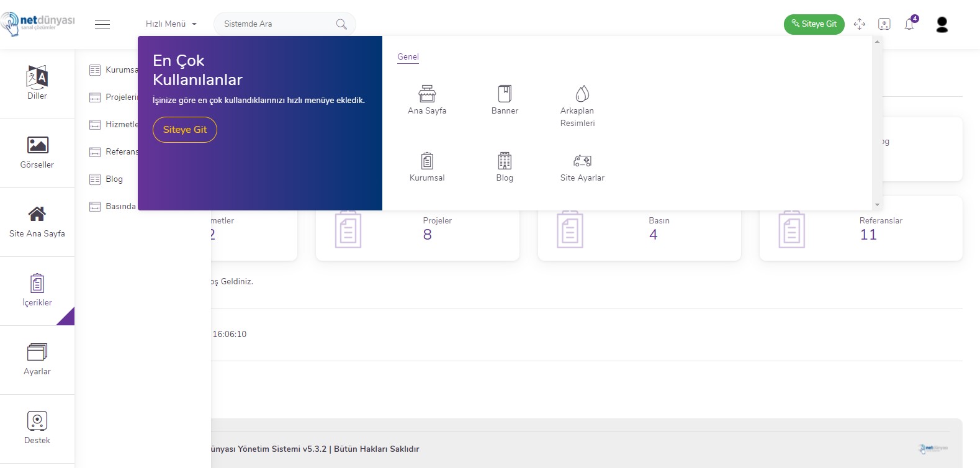
Task: Select İçerikler in the sidebar
Action: tap(37, 290)
